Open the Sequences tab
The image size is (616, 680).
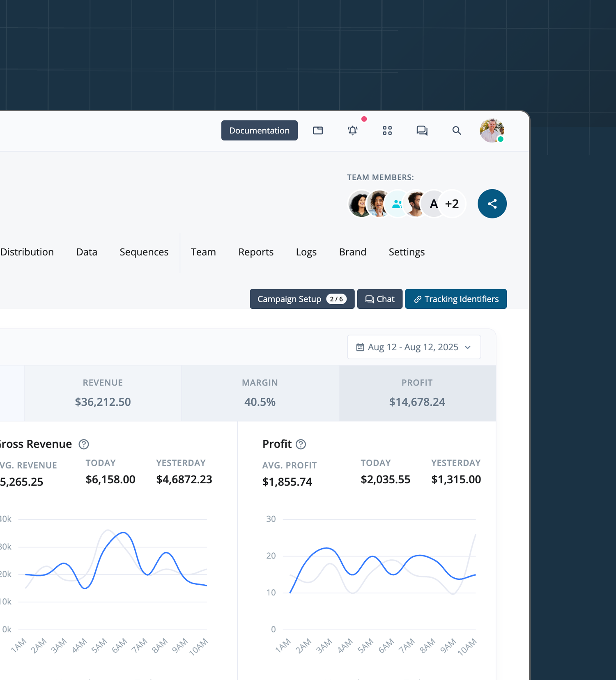click(x=144, y=252)
